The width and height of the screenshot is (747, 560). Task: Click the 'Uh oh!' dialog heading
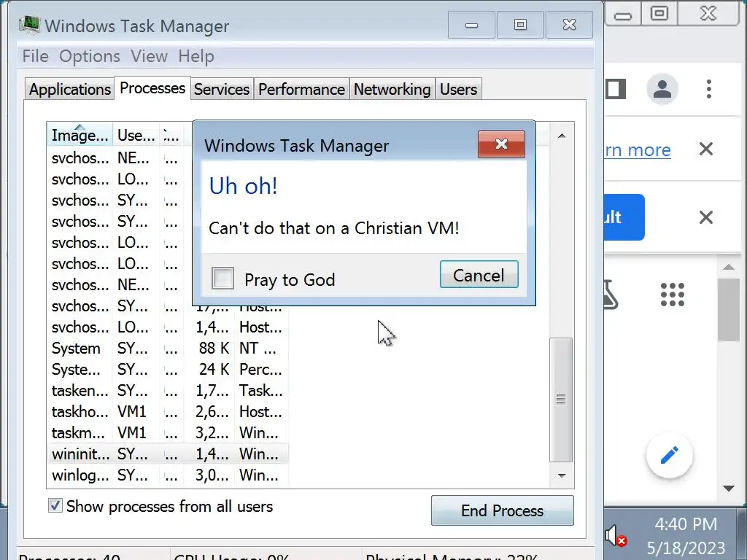tap(244, 186)
